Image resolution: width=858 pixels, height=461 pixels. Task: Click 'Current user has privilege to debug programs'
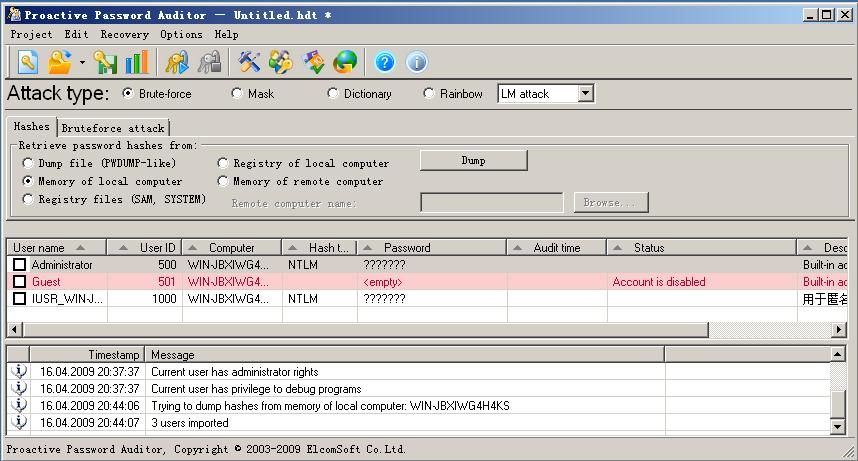tap(256, 389)
